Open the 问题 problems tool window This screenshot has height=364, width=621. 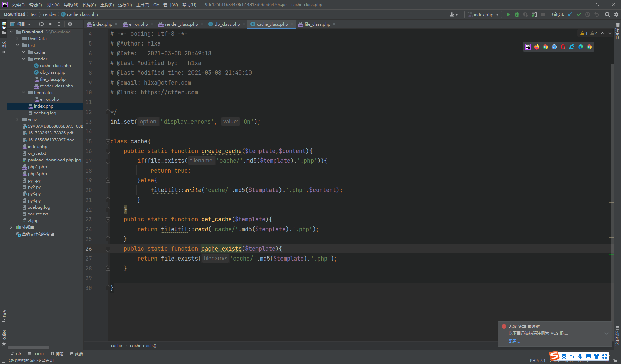tap(57, 354)
